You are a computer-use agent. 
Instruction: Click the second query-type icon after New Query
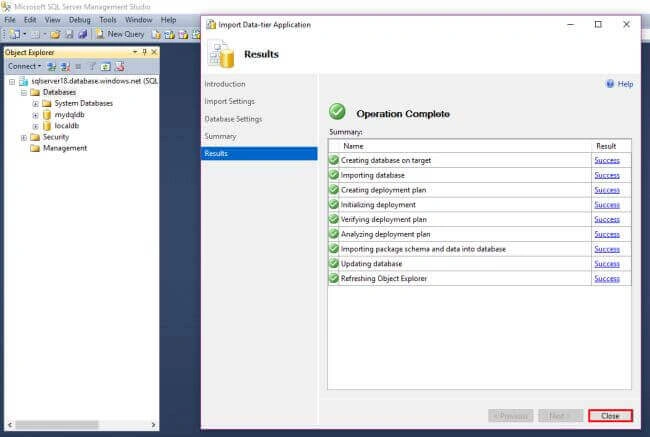(170, 34)
